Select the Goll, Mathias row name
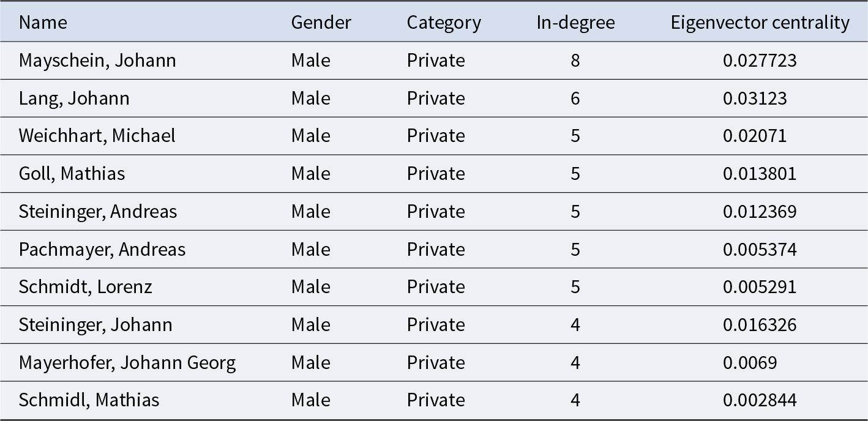 [x=72, y=174]
